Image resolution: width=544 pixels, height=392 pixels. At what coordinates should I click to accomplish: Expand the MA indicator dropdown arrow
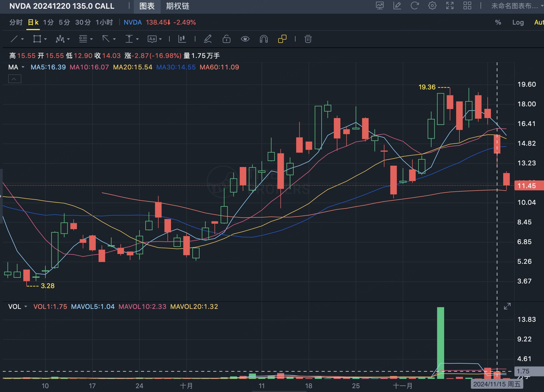[23, 67]
